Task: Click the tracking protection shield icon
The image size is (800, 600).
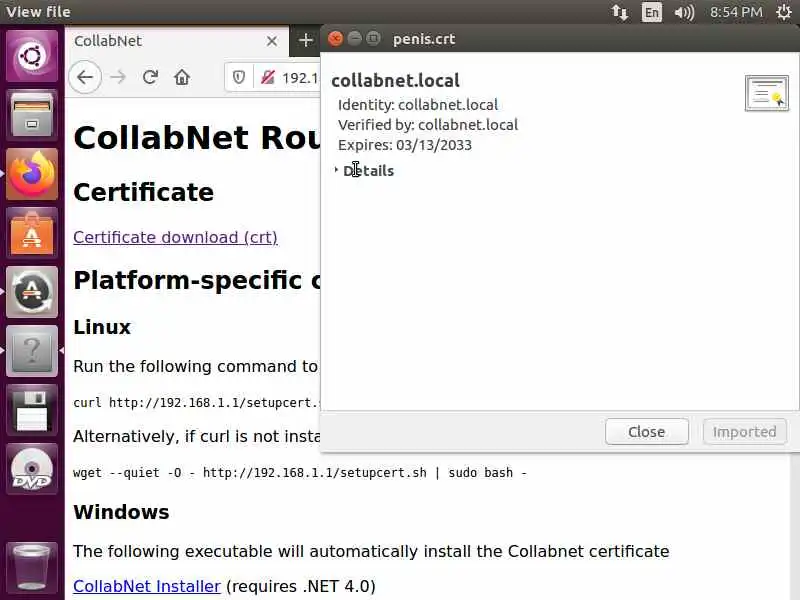Action: (x=239, y=77)
